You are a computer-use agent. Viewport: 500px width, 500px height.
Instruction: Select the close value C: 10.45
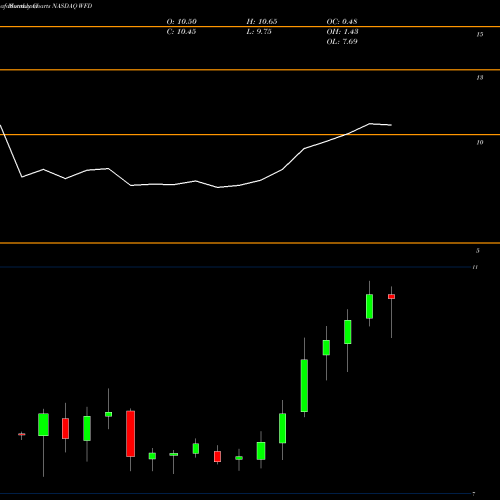(181, 32)
